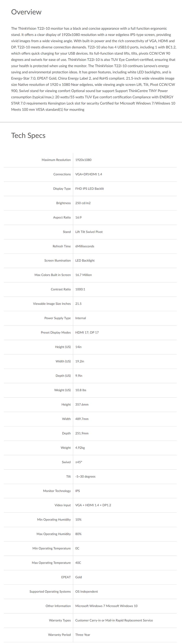Viewport: 182px width, 644px height.
Task: Select the 1000:1 contrast ratio value
Action: 80,289
